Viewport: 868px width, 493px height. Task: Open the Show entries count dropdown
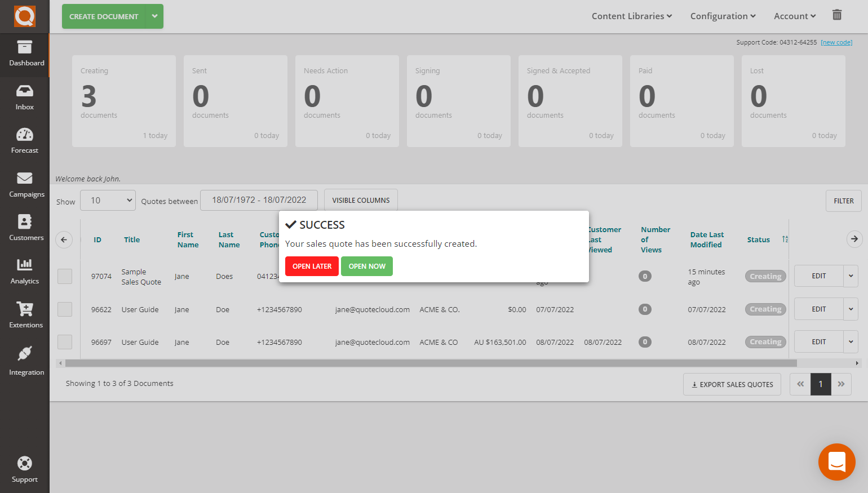(x=108, y=201)
